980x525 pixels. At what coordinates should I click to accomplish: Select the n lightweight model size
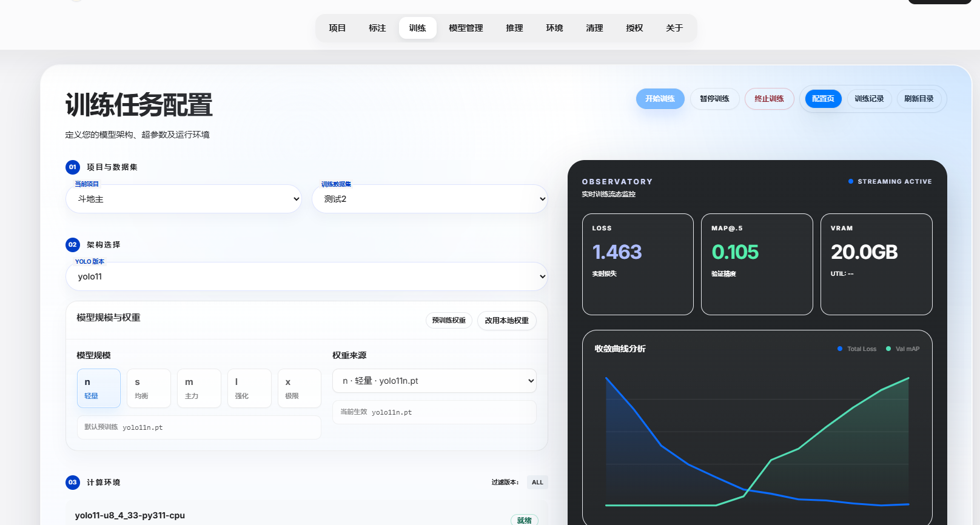98,388
